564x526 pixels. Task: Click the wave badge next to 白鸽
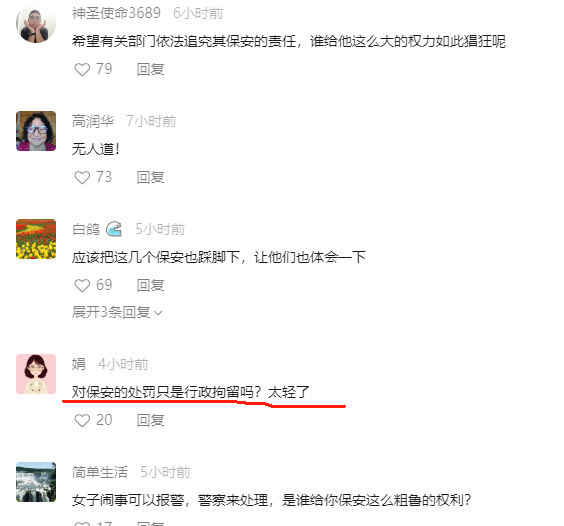(114, 229)
